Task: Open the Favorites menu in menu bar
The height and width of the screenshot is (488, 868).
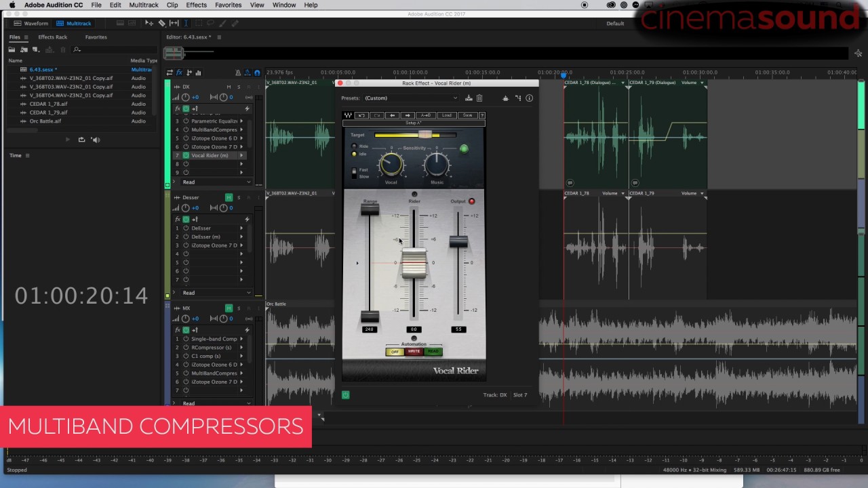Action: pyautogui.click(x=228, y=5)
